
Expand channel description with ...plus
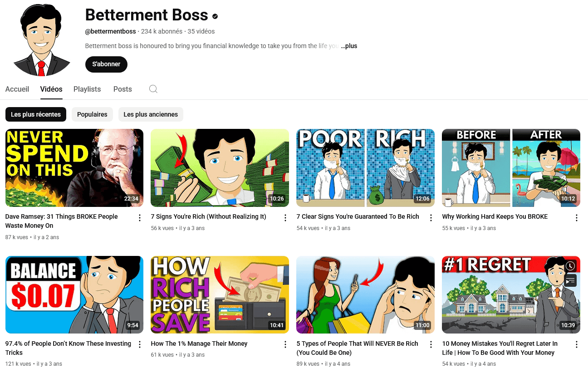[349, 46]
